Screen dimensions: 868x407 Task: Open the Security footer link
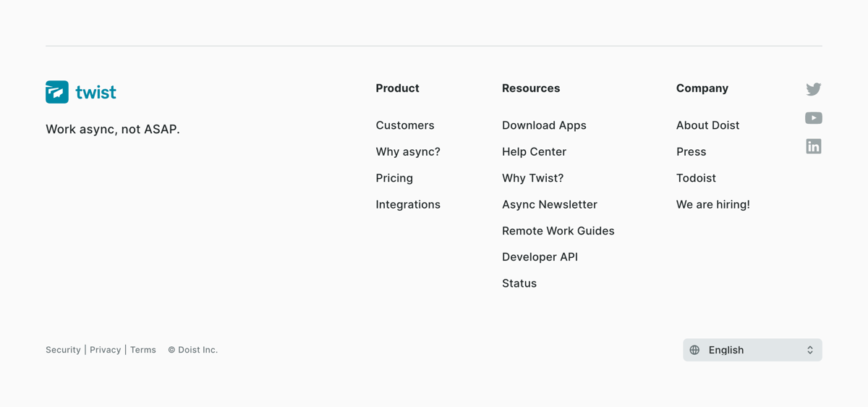point(63,350)
